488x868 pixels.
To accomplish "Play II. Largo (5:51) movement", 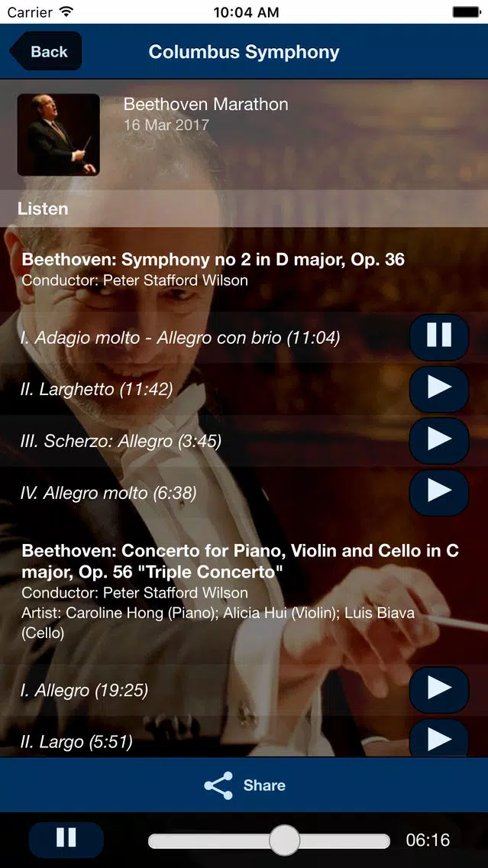I will (x=439, y=738).
